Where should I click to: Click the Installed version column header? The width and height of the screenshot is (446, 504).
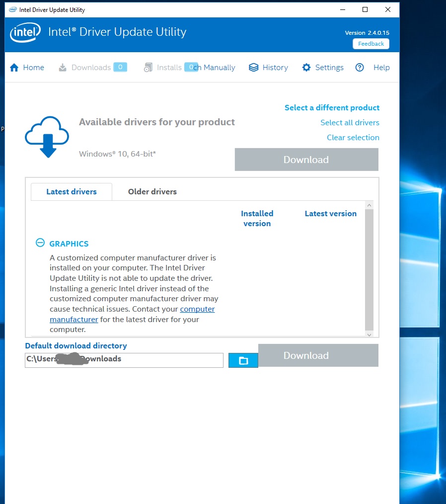257,219
